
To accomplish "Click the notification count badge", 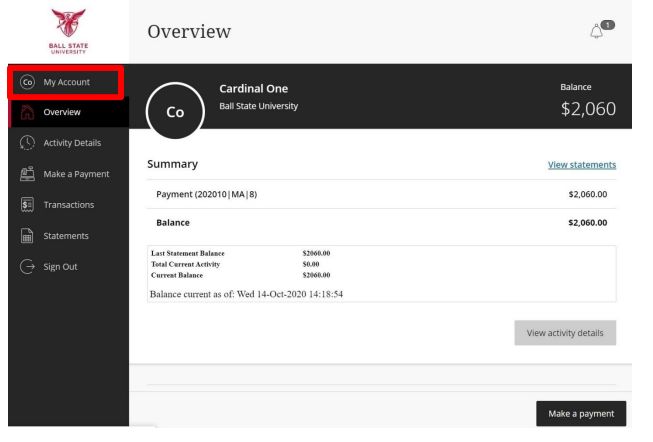I will (x=608, y=25).
